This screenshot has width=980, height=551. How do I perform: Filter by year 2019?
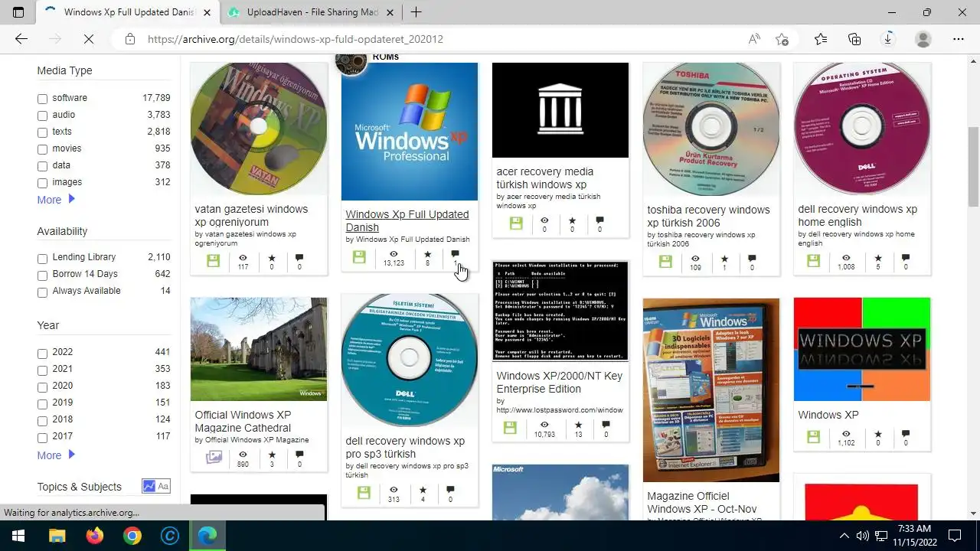tap(42, 403)
